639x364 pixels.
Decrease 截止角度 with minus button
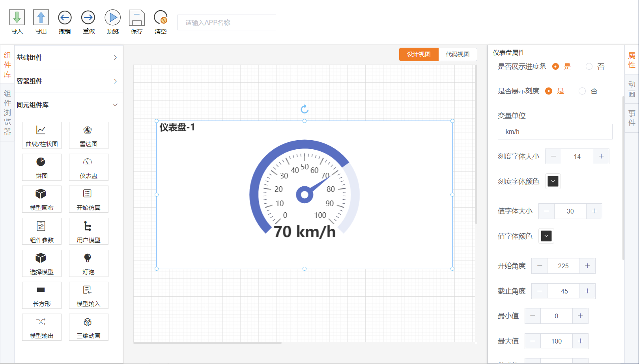540,291
